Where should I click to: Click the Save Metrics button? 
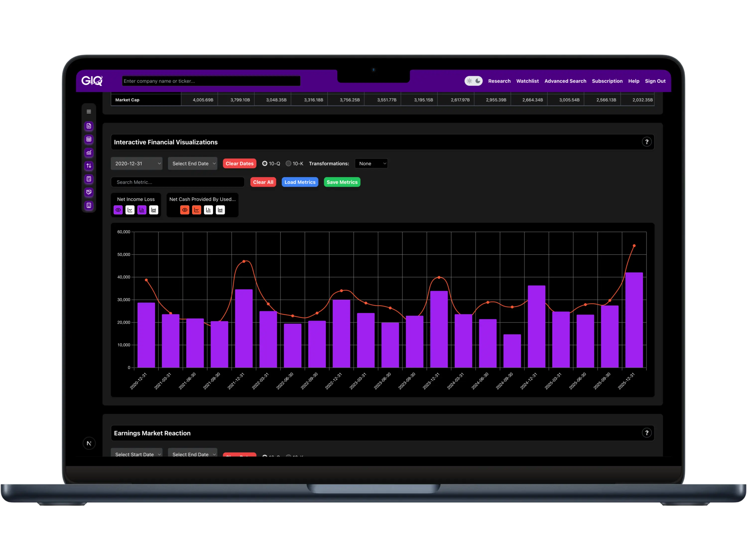[x=342, y=182]
